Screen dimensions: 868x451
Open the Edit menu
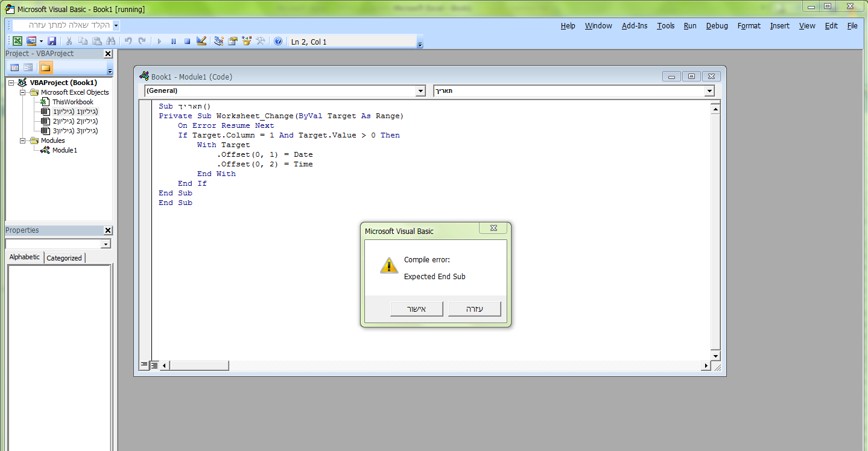tap(831, 26)
